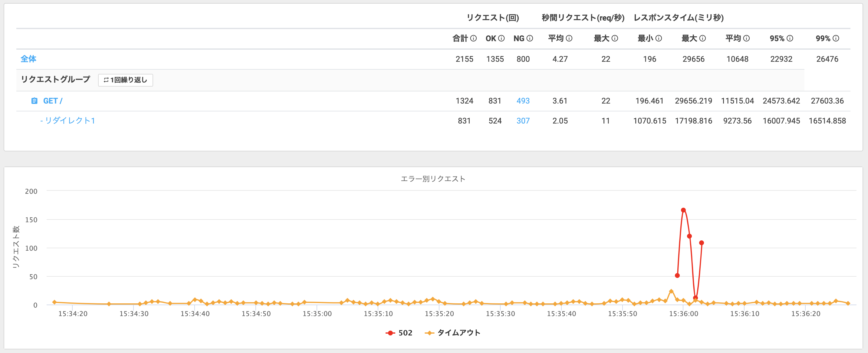Click NG count 493 for GET /

[x=523, y=101]
